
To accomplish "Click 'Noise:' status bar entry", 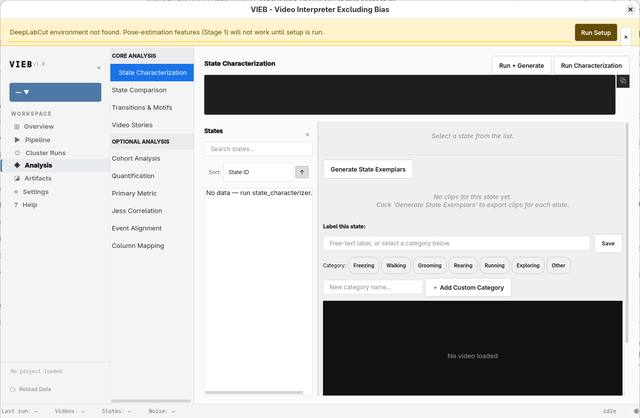I will pos(162,411).
